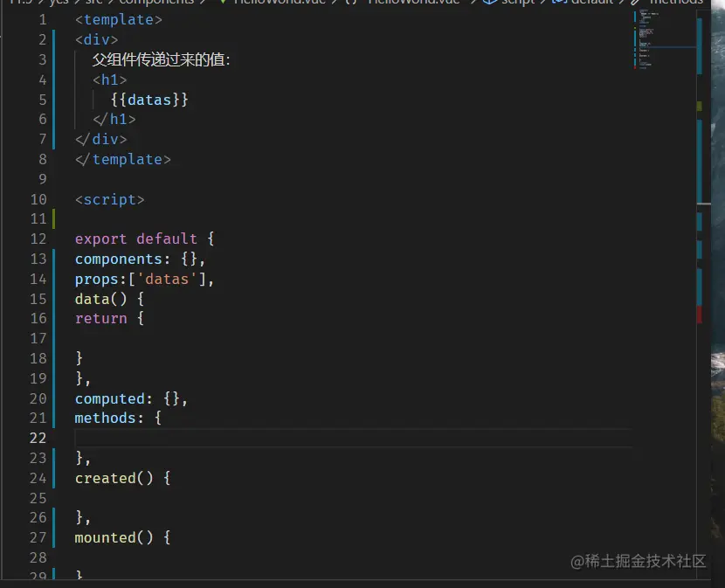Viewport: 725px width, 588px height.
Task: Click line number 11 in the gutter
Action: 38,218
